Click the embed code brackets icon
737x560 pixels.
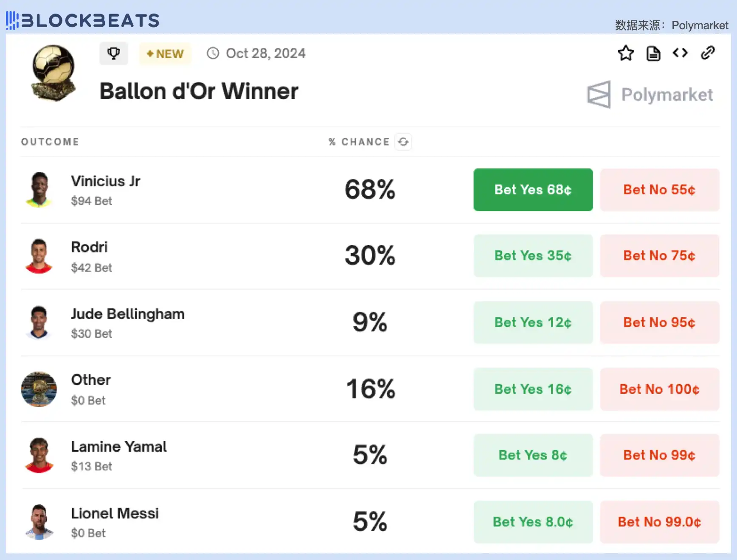680,53
